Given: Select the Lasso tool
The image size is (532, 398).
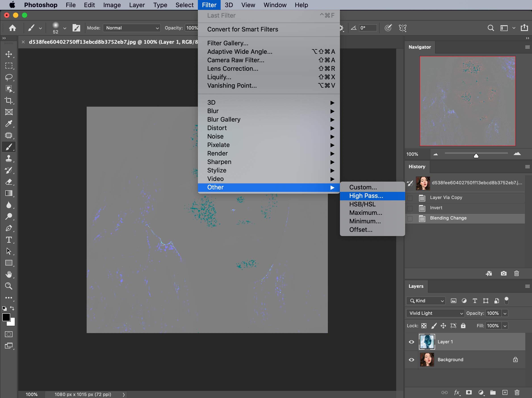Looking at the screenshot, I should [9, 77].
